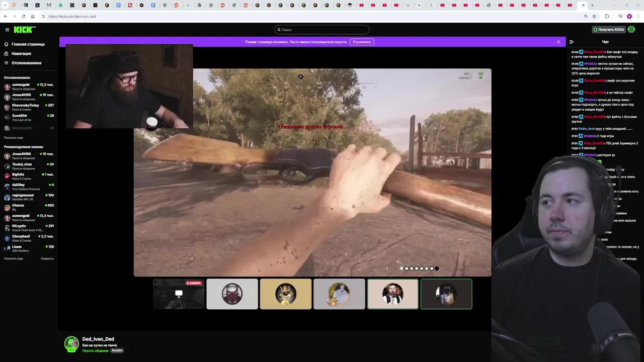Select the crowned avatar thumbnail on tan background
644x362 pixels.
[x=286, y=294]
